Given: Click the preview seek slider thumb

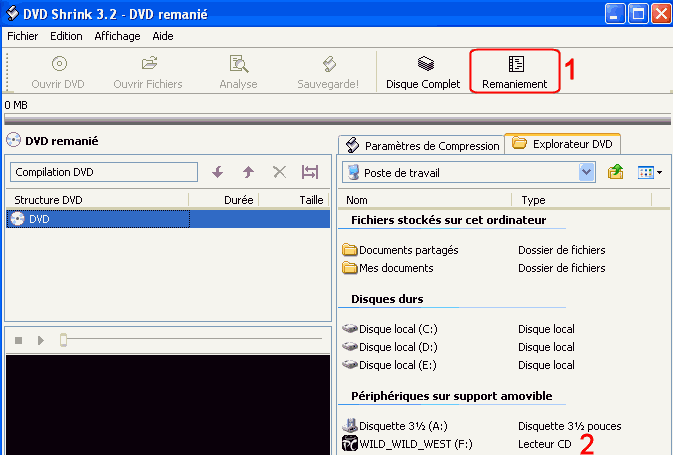Looking at the screenshot, I should click(64, 340).
